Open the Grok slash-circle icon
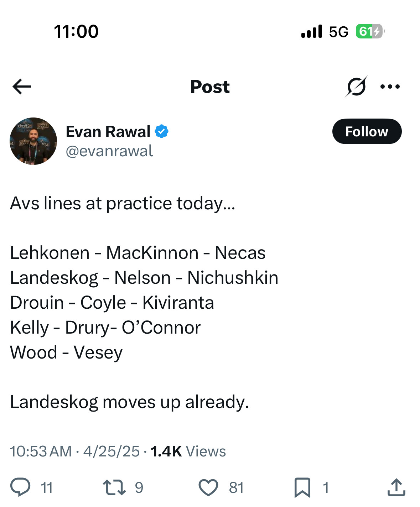 [356, 87]
